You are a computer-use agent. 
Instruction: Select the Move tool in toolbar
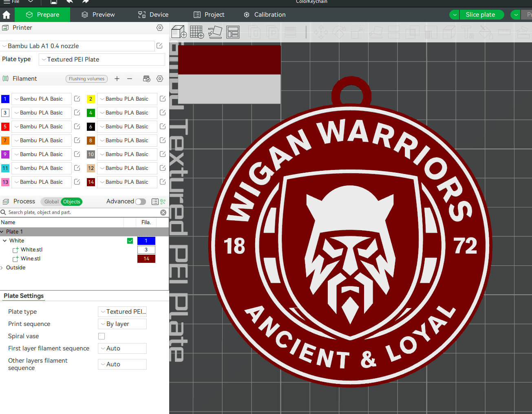pos(321,32)
